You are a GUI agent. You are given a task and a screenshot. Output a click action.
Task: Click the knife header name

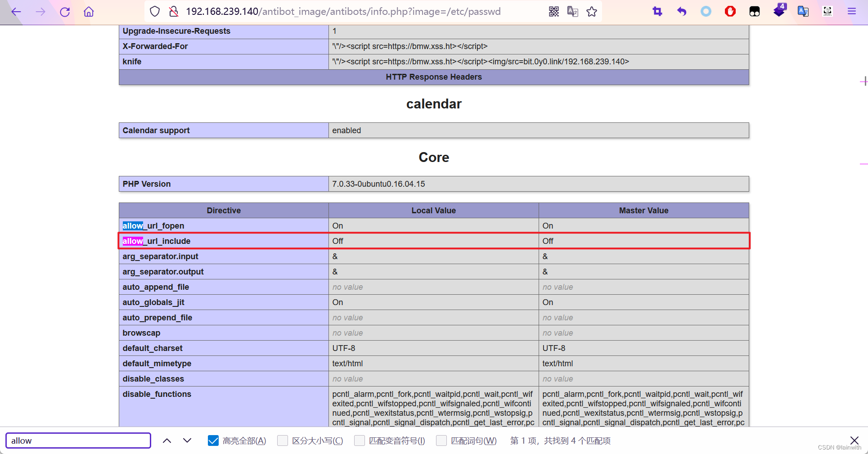click(132, 62)
